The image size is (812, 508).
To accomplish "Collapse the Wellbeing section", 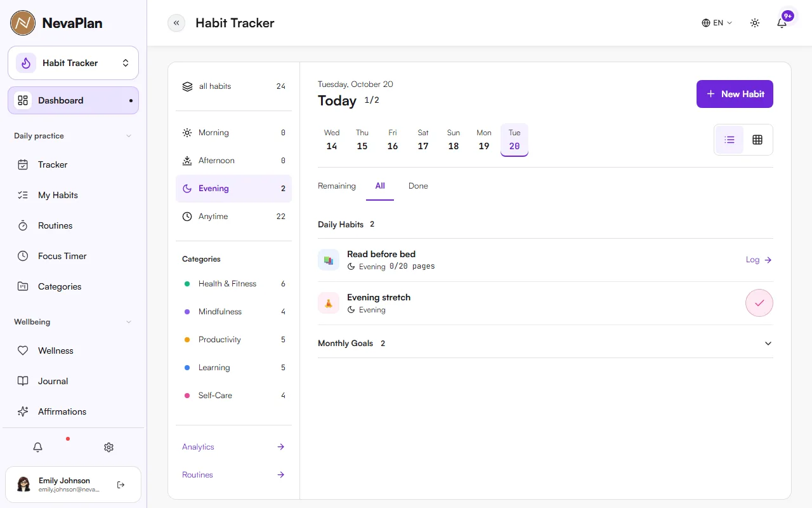I will click(x=73, y=322).
